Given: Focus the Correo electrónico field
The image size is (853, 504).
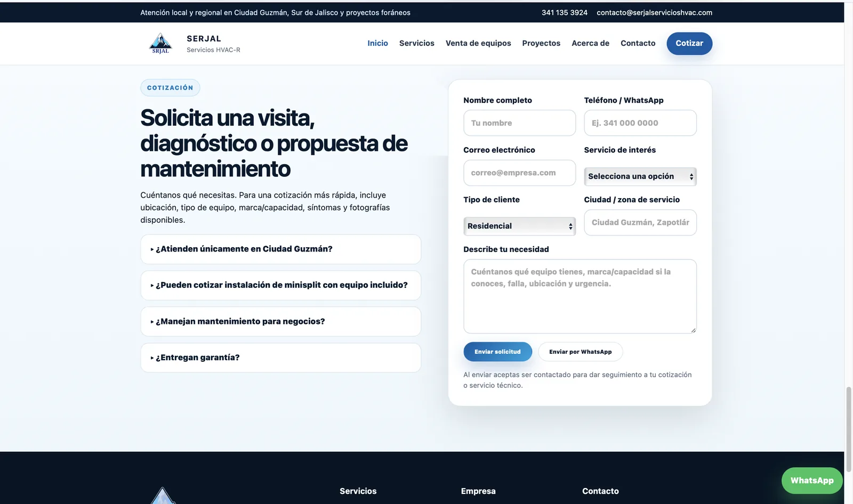Looking at the screenshot, I should point(519,173).
